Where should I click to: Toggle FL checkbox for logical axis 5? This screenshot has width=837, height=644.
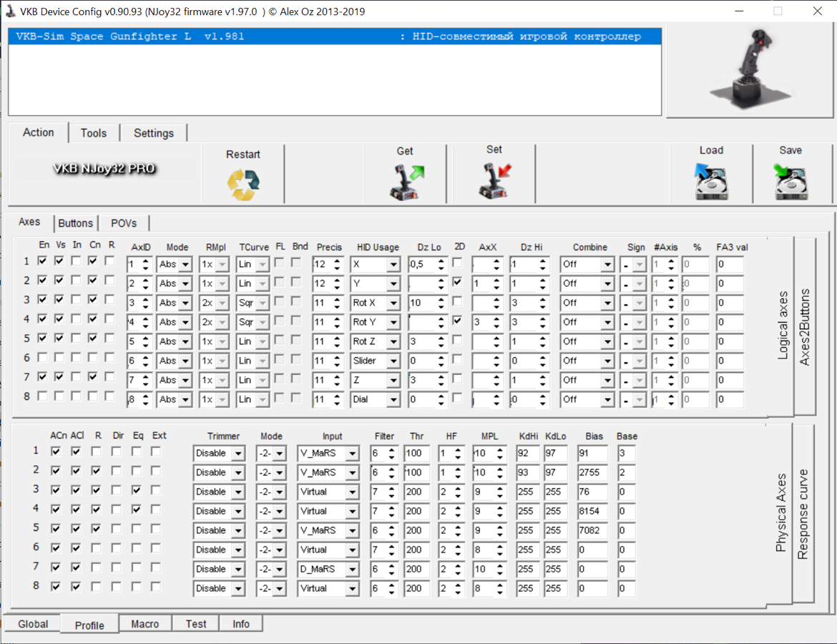[x=279, y=340]
